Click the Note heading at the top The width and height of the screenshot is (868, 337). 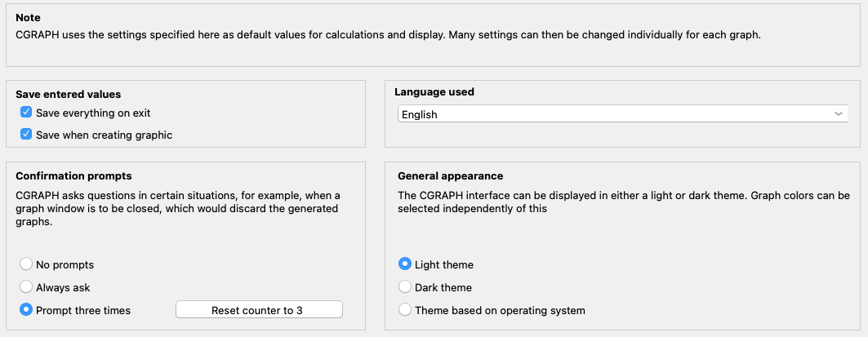pyautogui.click(x=28, y=17)
